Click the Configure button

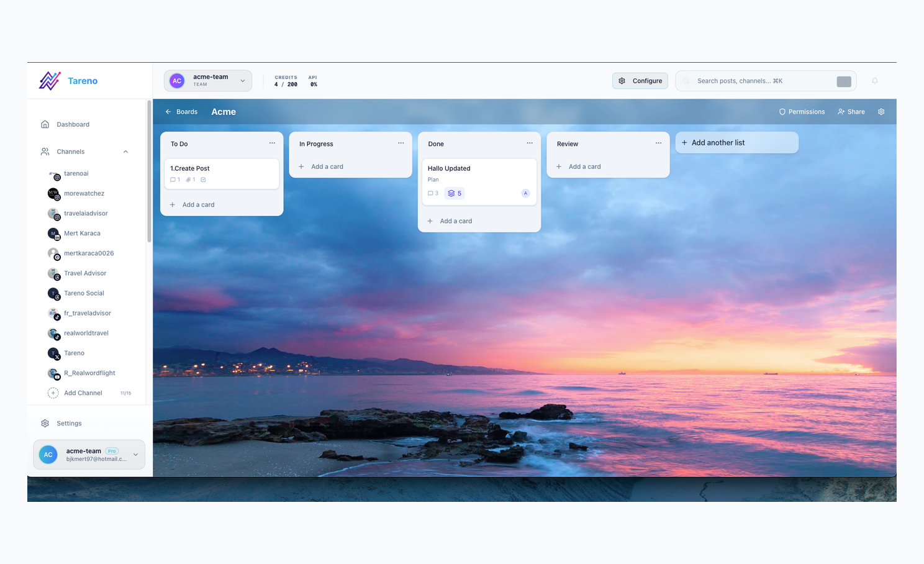click(x=640, y=81)
